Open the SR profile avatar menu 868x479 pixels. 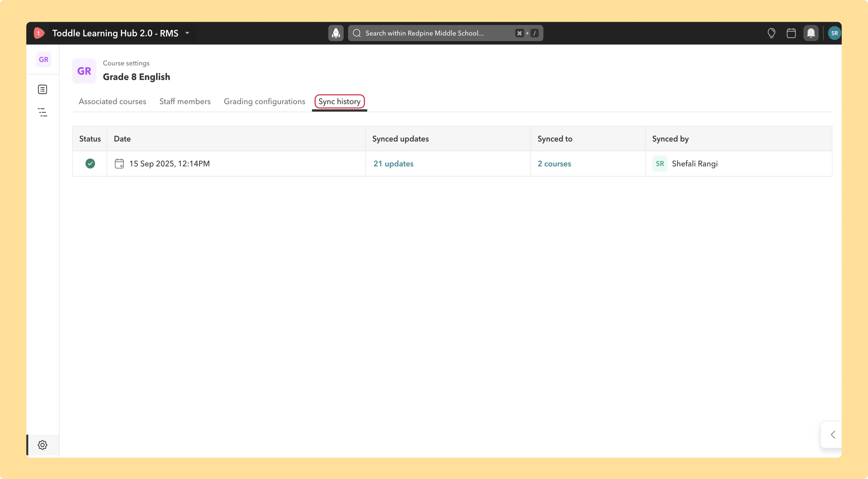point(834,33)
